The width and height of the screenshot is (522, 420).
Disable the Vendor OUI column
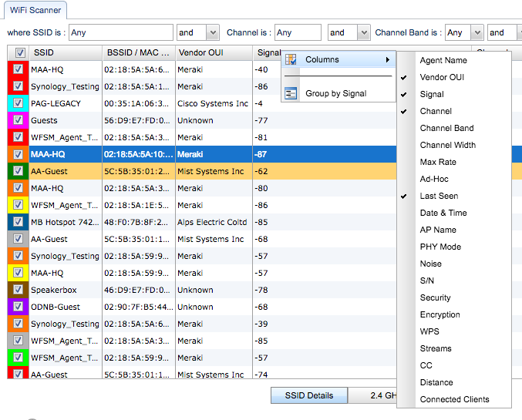442,77
